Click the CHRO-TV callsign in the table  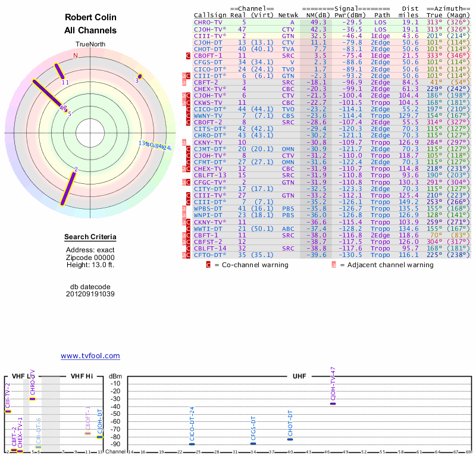(x=208, y=22)
